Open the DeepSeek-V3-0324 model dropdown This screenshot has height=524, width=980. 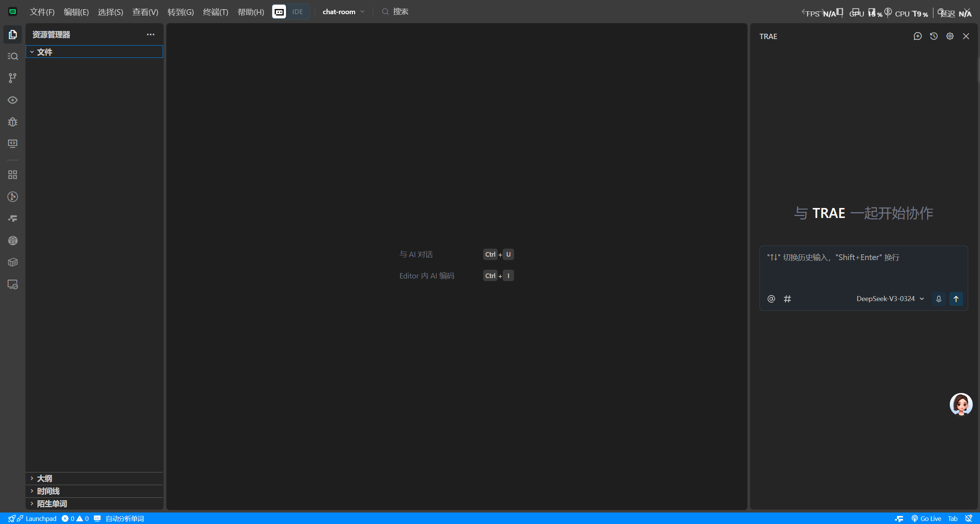890,299
